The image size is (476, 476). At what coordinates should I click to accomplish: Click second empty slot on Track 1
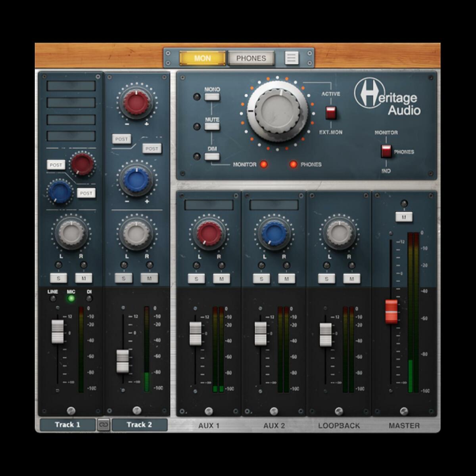pos(71,103)
